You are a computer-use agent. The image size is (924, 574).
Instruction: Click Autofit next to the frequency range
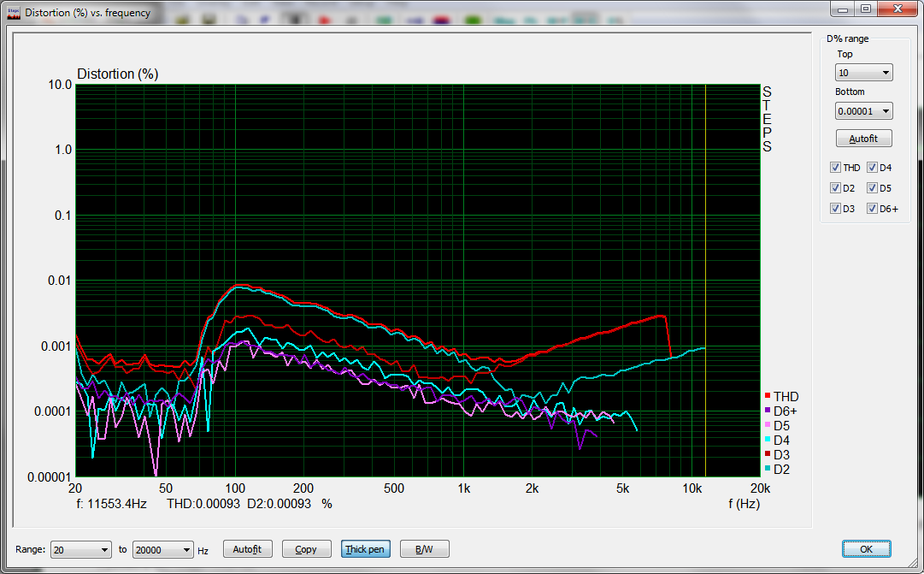(x=247, y=549)
